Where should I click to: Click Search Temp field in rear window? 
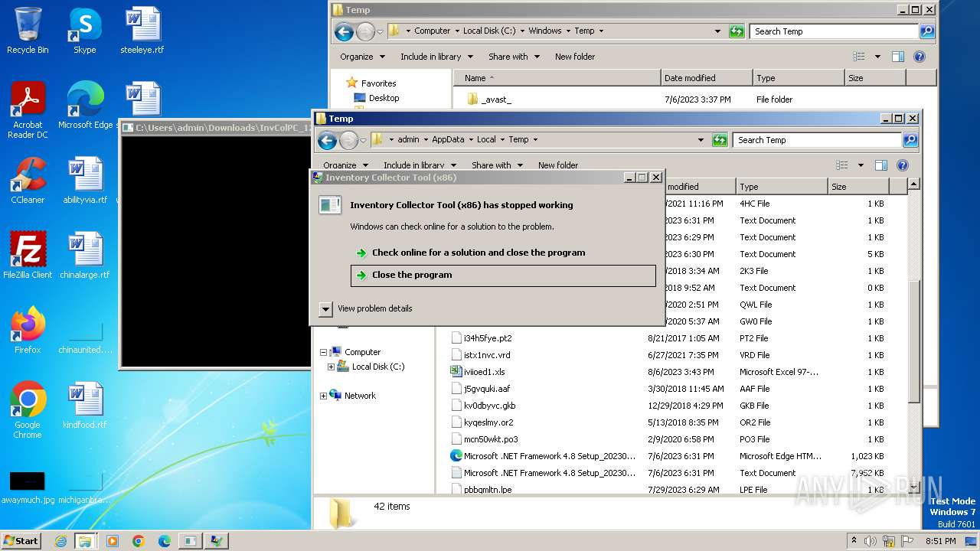(x=833, y=31)
